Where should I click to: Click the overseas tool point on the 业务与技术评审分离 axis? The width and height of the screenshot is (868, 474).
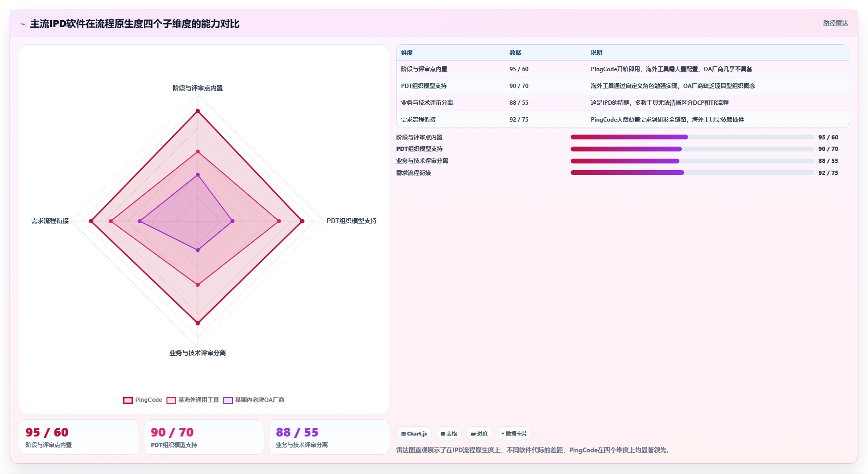(x=198, y=285)
